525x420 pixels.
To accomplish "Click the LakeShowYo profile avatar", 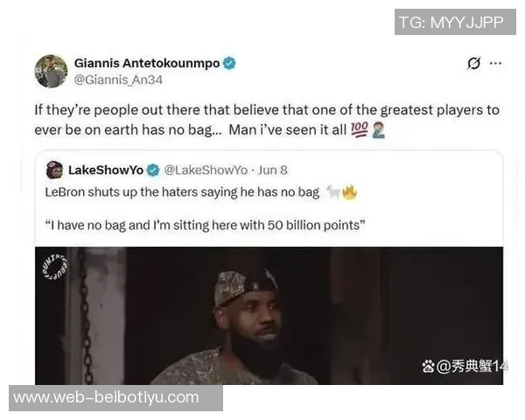I will point(54,170).
